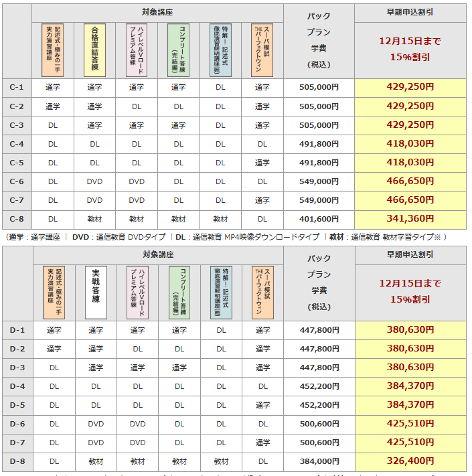Click the C-2 plan row label
This screenshot has height=476, width=472.
17,106
